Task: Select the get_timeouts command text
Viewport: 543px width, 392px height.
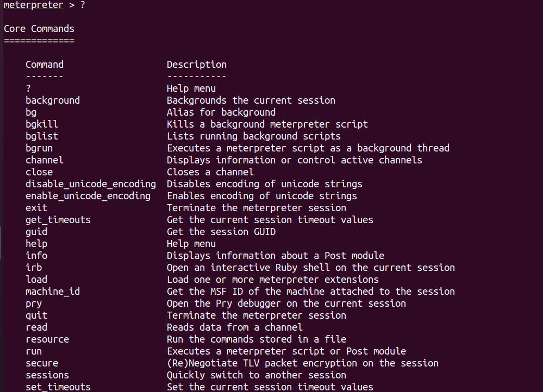Action: pyautogui.click(x=58, y=220)
